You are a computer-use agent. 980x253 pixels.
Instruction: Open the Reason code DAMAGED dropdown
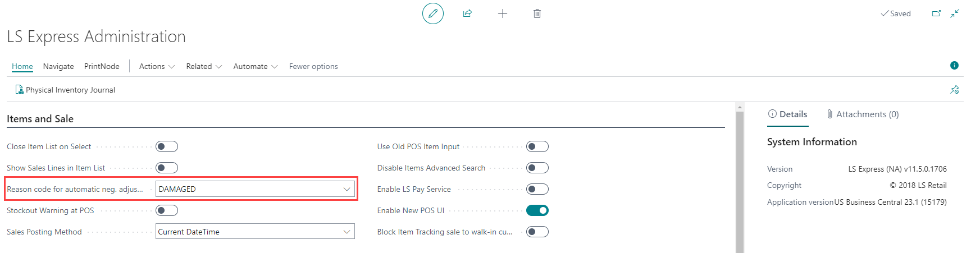tap(347, 189)
